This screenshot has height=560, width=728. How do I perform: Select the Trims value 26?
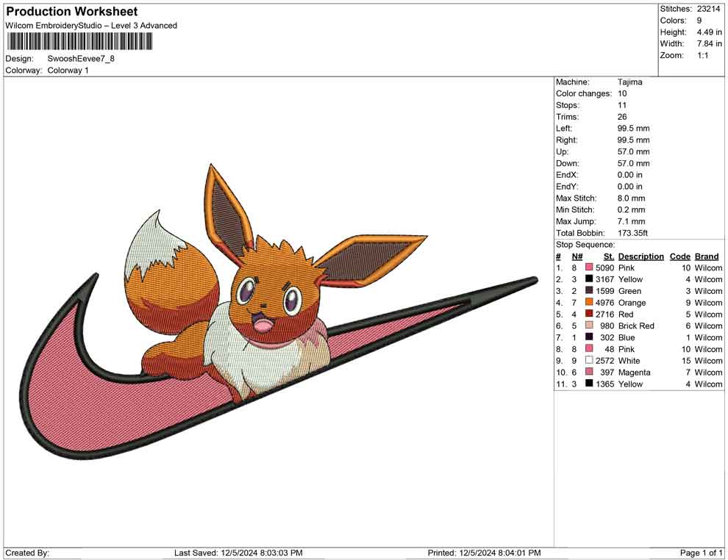[x=622, y=117]
